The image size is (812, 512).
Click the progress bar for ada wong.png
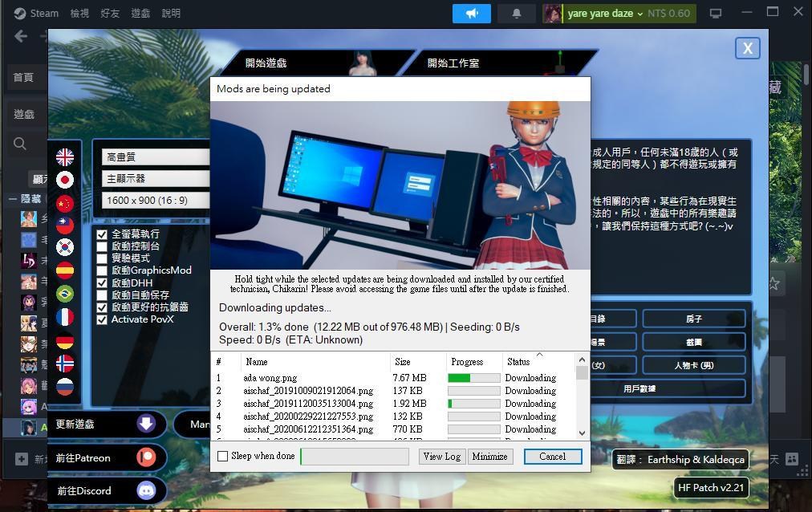pos(472,377)
